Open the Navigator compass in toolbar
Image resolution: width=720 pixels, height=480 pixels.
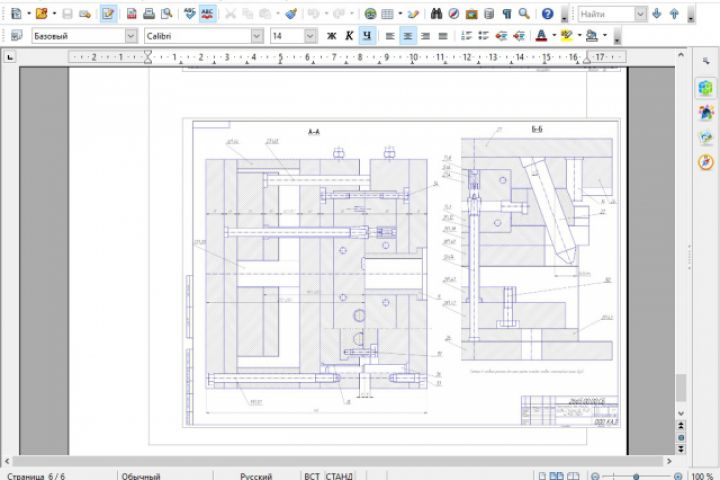(454, 14)
